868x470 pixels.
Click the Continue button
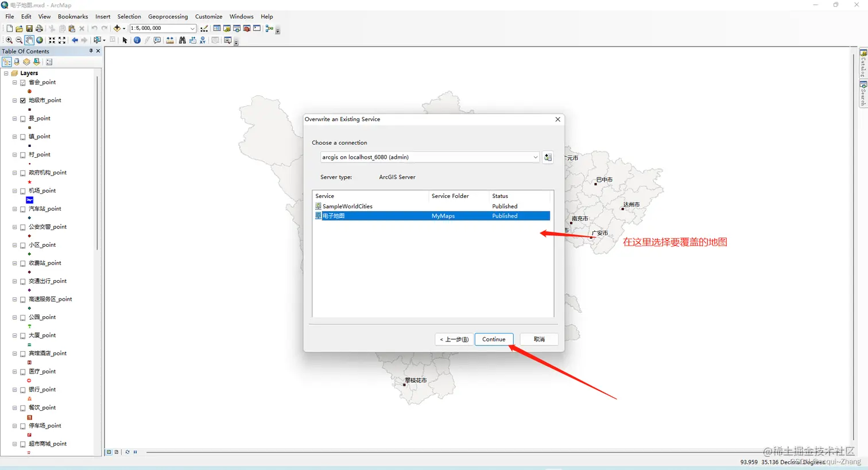coord(494,339)
